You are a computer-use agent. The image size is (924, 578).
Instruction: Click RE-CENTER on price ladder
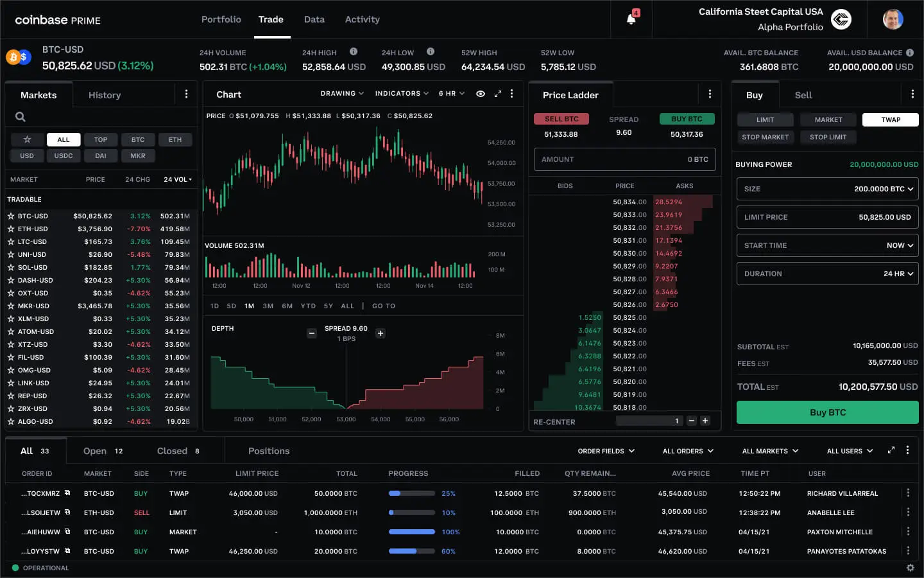click(554, 422)
